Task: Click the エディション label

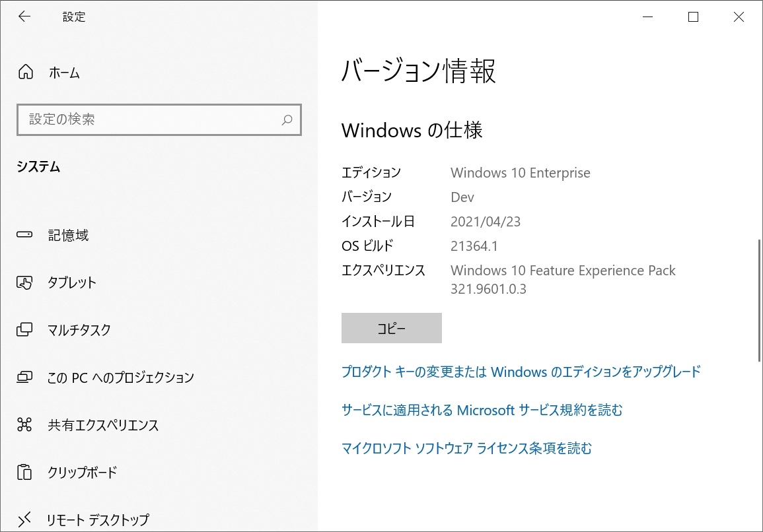Action: pyautogui.click(x=371, y=173)
